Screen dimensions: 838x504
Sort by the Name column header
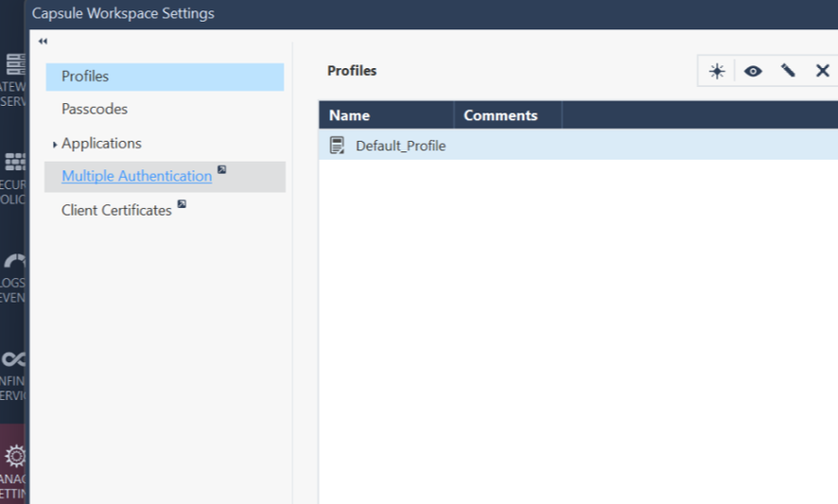point(387,115)
